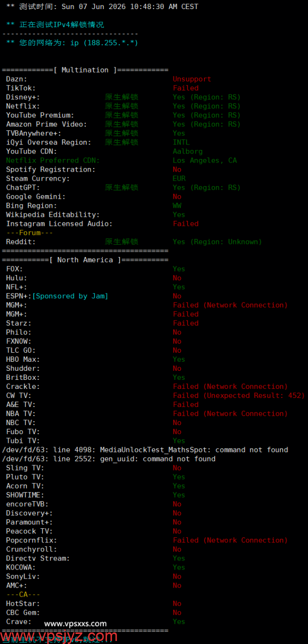The width and height of the screenshot is (308, 644).
Task: Select the Pluto TV label
Action: coord(25,477)
